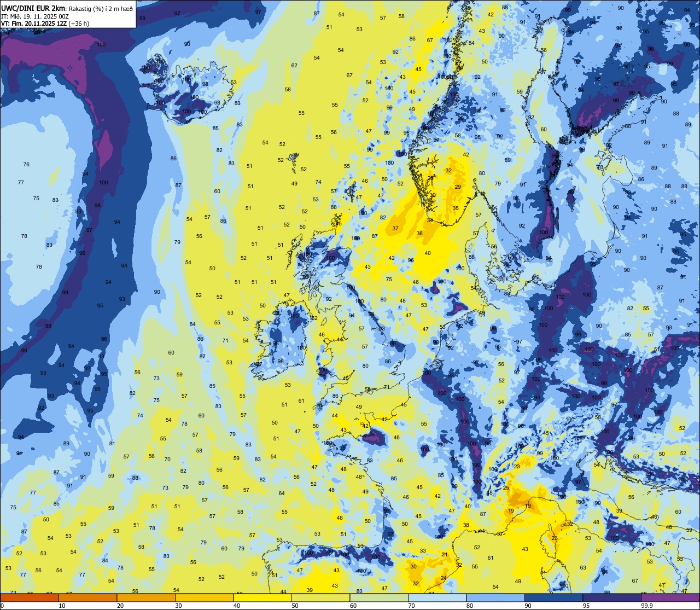Click the value 35 over southern Norway

click(x=456, y=208)
